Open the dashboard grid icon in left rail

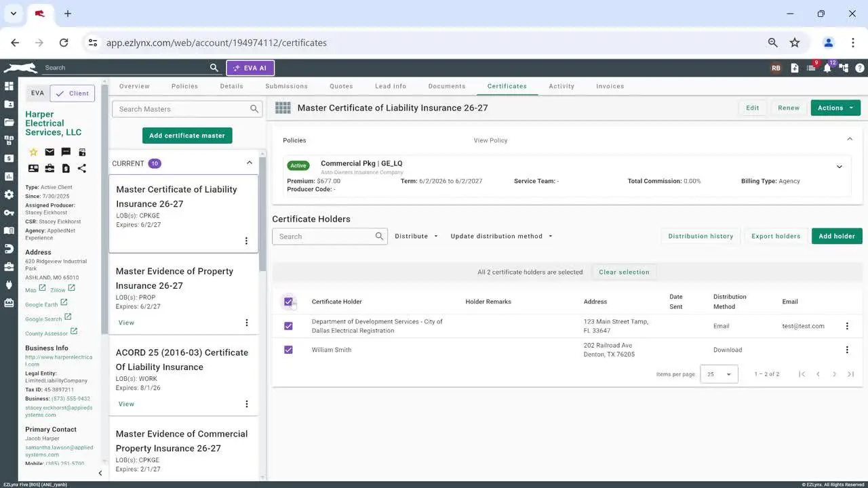(x=9, y=86)
